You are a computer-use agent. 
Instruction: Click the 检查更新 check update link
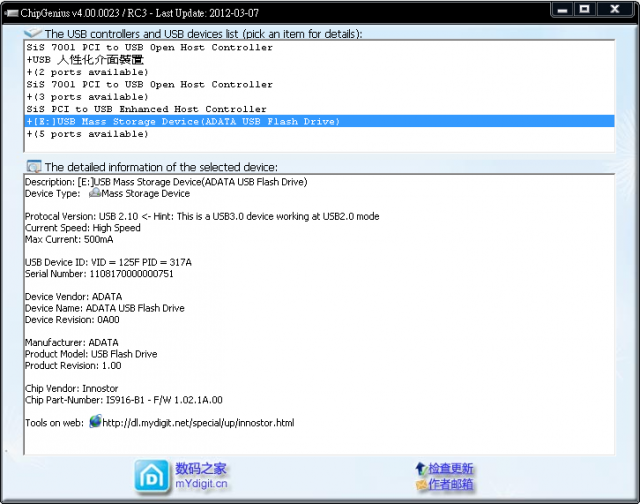coord(451,468)
